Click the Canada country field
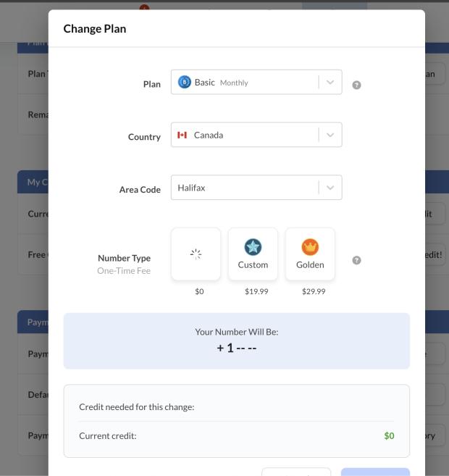Image resolution: width=449 pixels, height=476 pixels. click(256, 135)
